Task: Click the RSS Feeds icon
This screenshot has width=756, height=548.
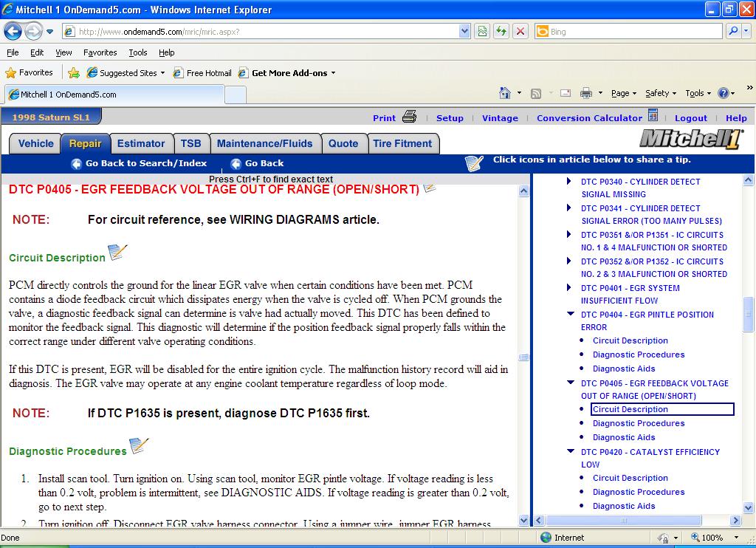Action: 536,94
